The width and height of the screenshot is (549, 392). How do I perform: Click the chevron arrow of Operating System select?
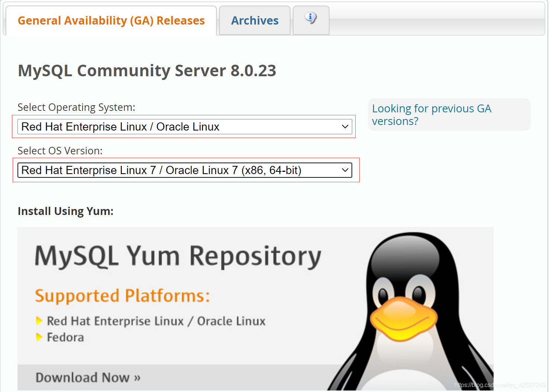(x=345, y=127)
